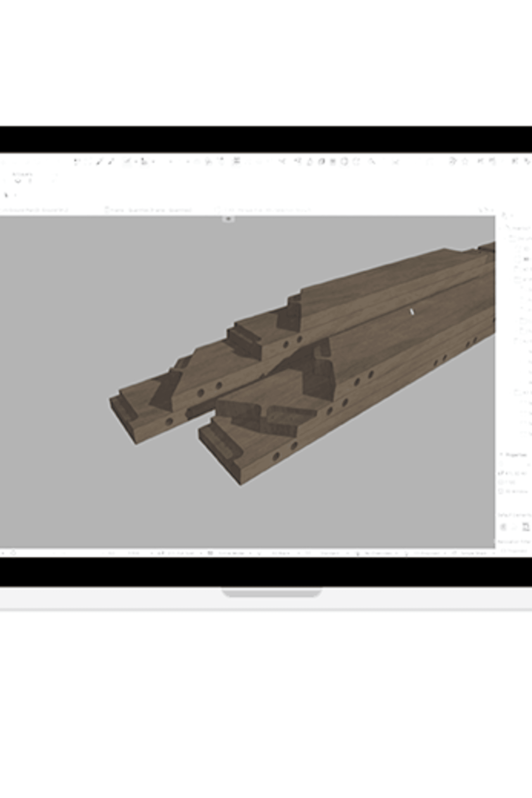Open the No Overrides dropdown in bottom bar

(x=376, y=553)
